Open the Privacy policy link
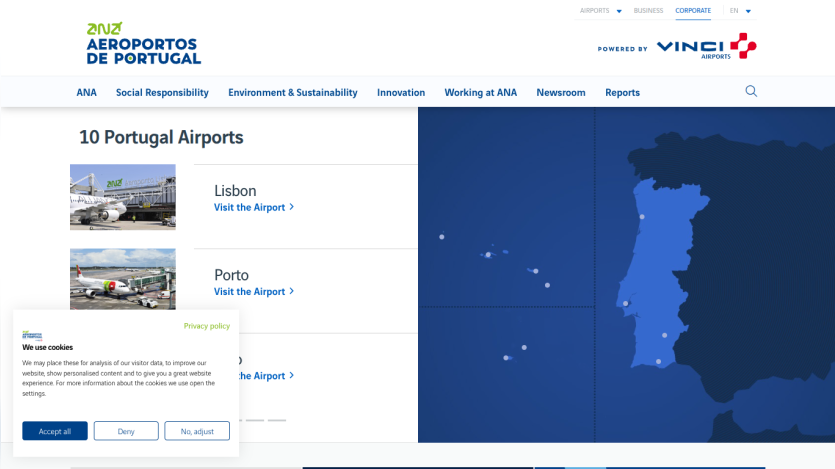The height and width of the screenshot is (469, 835). (207, 326)
